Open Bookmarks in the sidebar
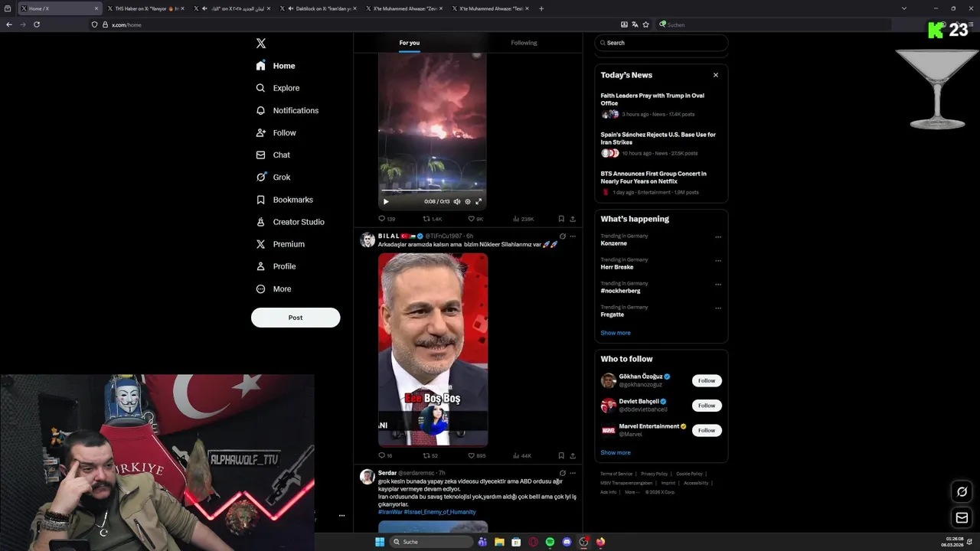This screenshot has height=551, width=980. pyautogui.click(x=285, y=200)
